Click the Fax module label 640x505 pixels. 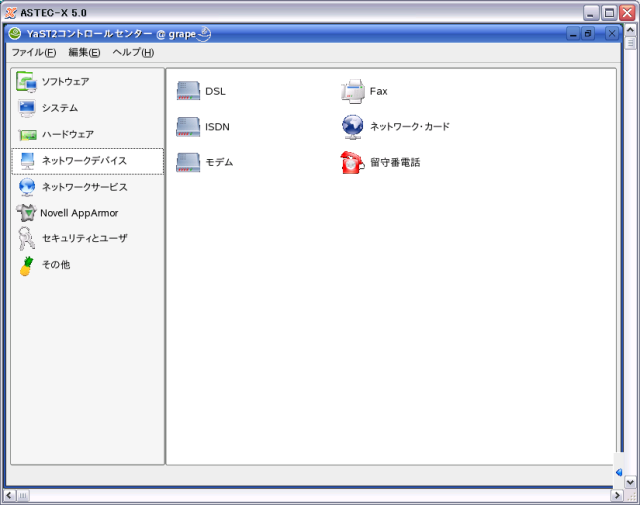click(x=378, y=91)
